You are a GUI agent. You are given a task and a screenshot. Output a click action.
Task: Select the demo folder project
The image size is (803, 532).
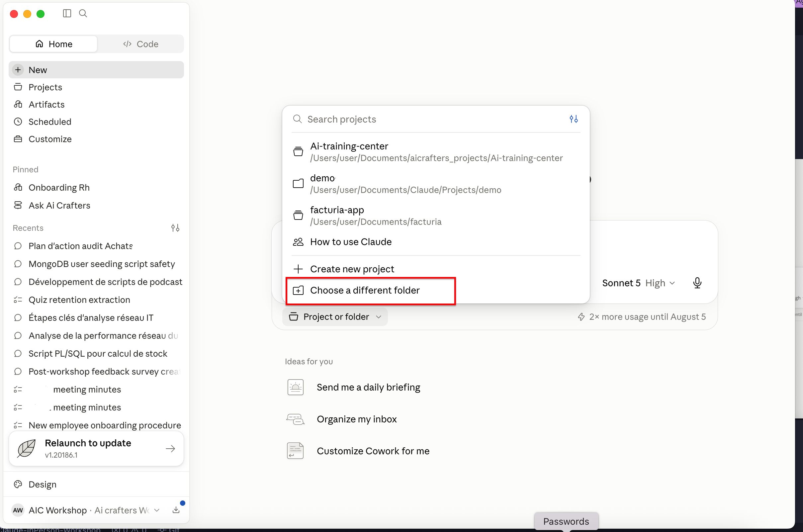point(436,184)
